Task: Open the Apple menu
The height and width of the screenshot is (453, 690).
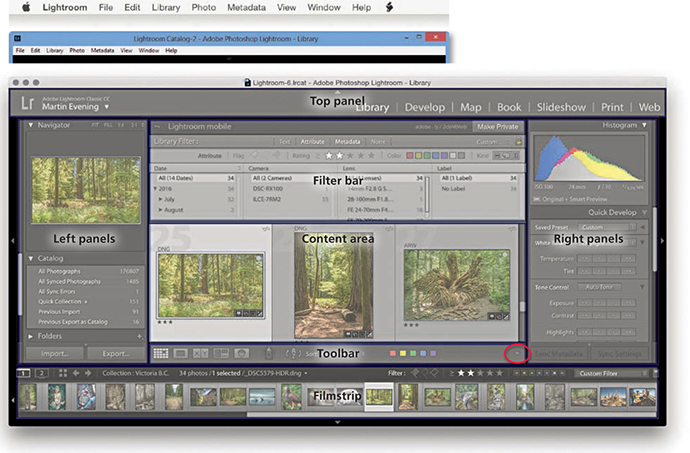Action: (26, 7)
